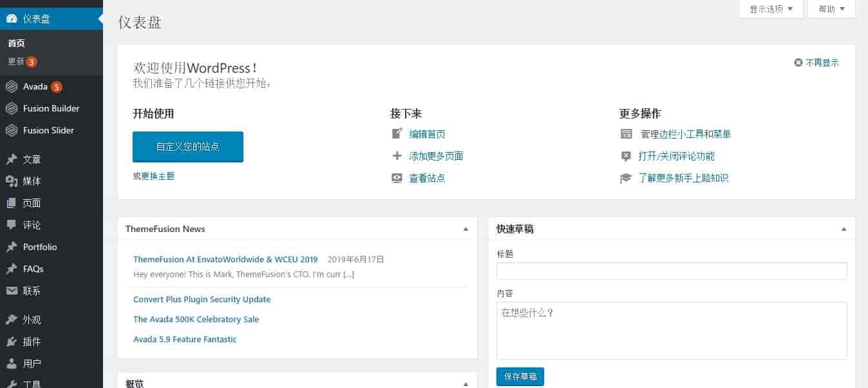Open the Convert Plus Plugin Security Update link
The image size is (868, 388).
202,300
